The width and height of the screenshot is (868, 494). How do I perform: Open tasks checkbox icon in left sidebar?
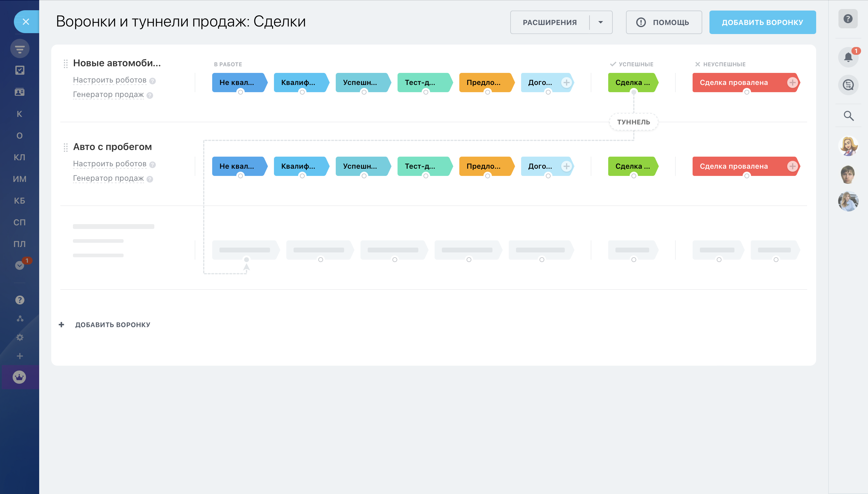(20, 70)
